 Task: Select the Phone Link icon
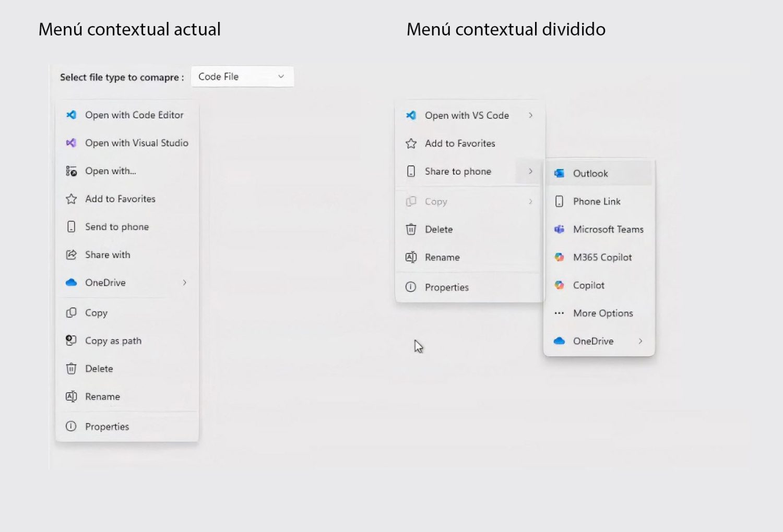click(559, 201)
